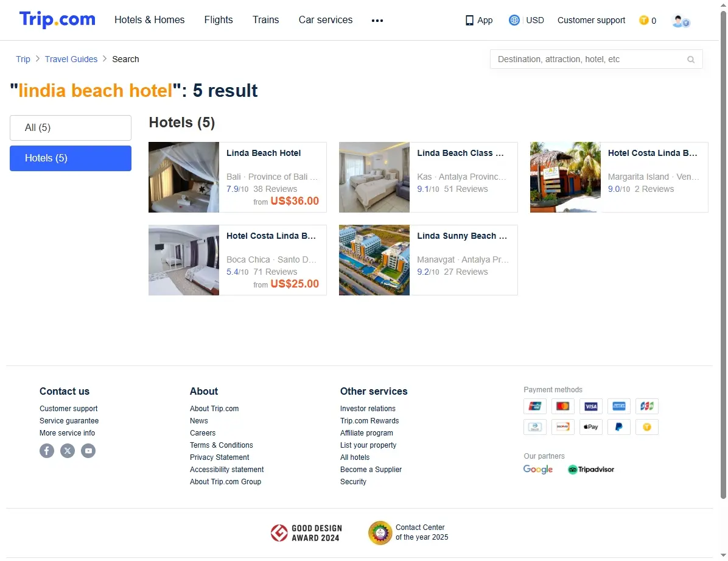Open Accessibility statement link
Viewport: 728px width, 561px height.
tap(226, 470)
